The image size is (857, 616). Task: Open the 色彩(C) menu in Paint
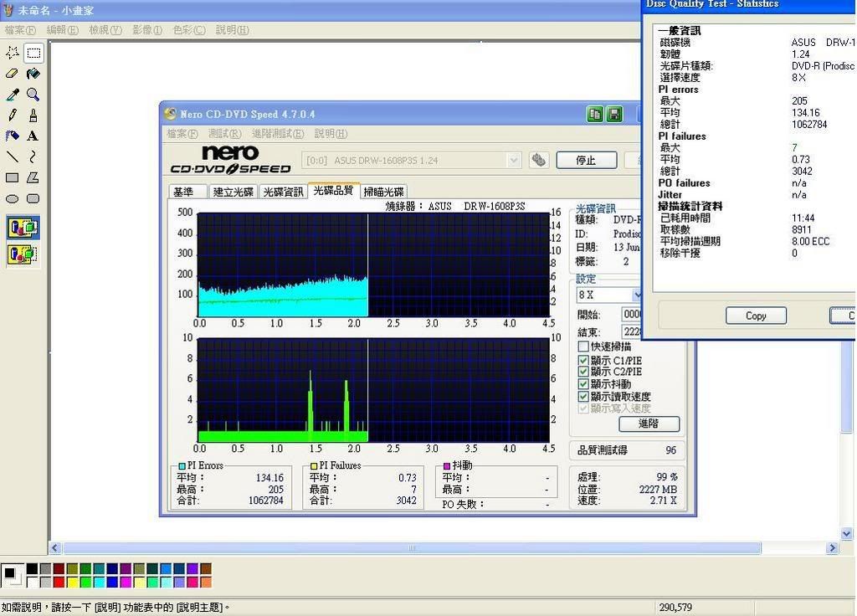tap(188, 30)
